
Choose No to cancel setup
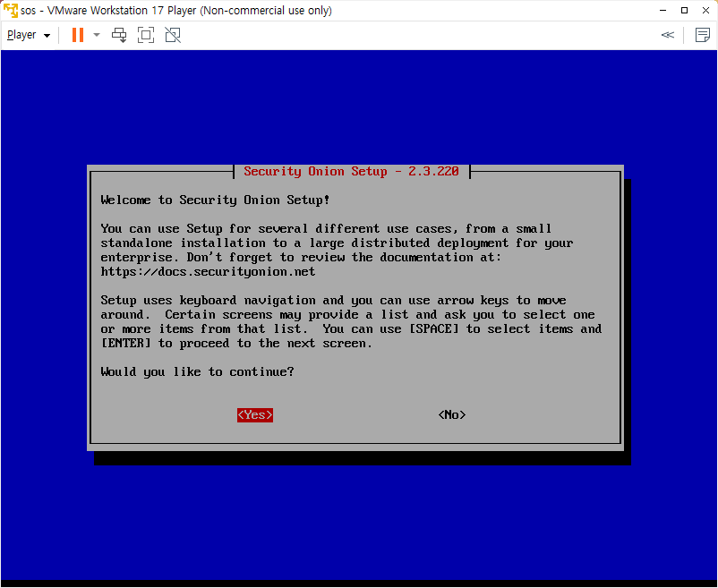coord(452,414)
